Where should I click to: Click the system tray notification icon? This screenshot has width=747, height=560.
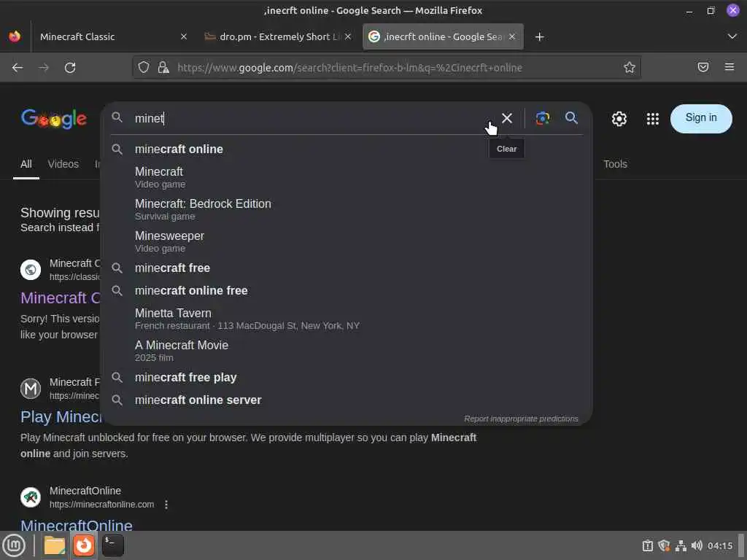648,545
